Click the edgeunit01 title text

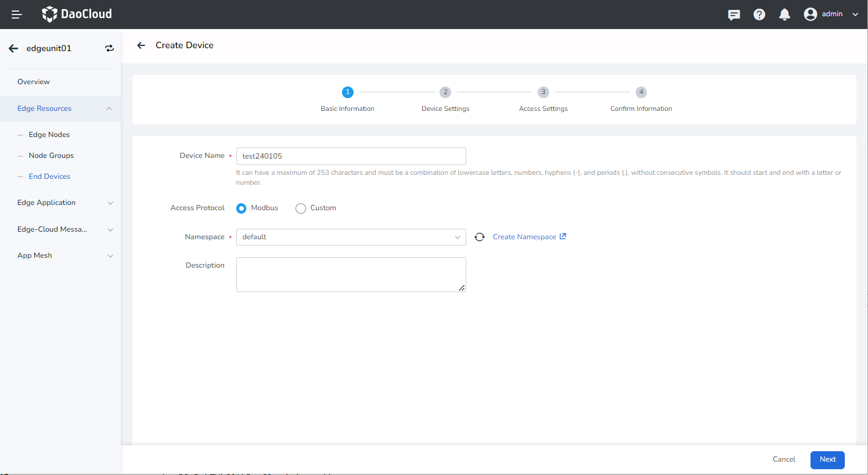[x=49, y=48]
